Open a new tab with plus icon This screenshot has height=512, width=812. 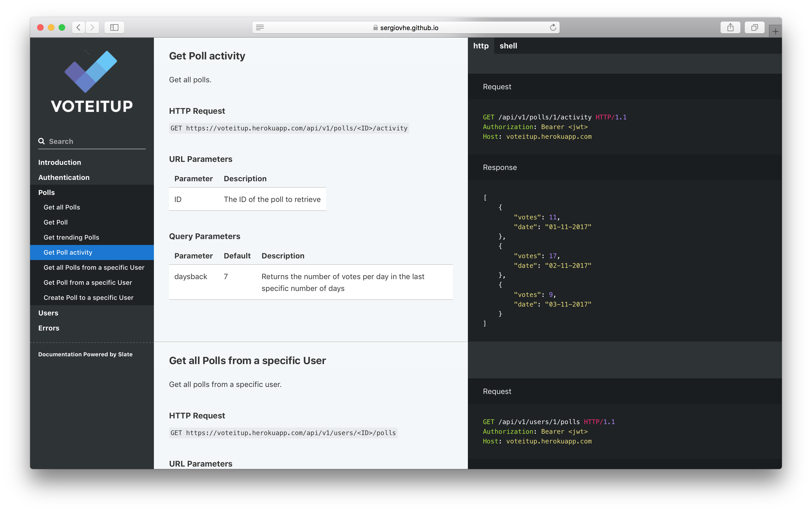[775, 31]
